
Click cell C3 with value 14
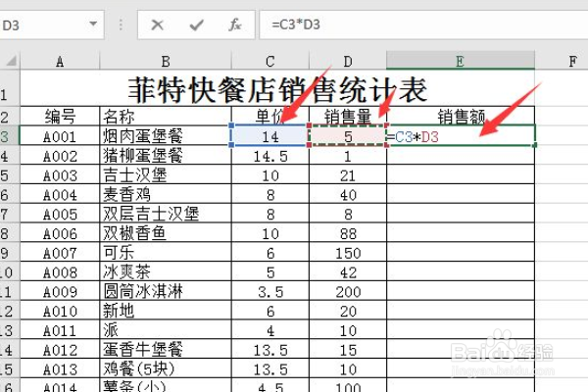tap(269, 136)
